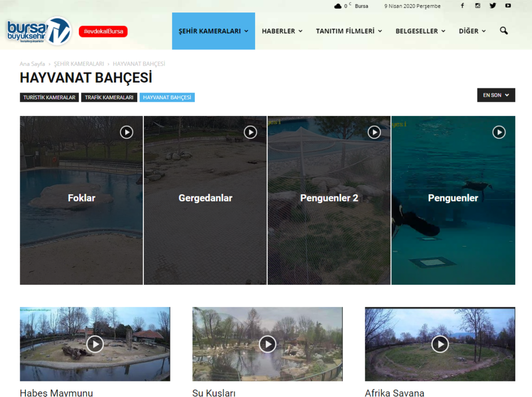Click the #evdekalBursa red button
Viewport: 532px width, 397px height.
pyautogui.click(x=103, y=31)
